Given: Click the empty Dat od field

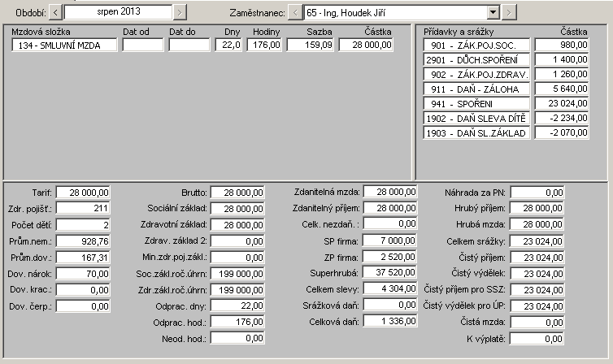Looking at the screenshot, I should [x=143, y=45].
